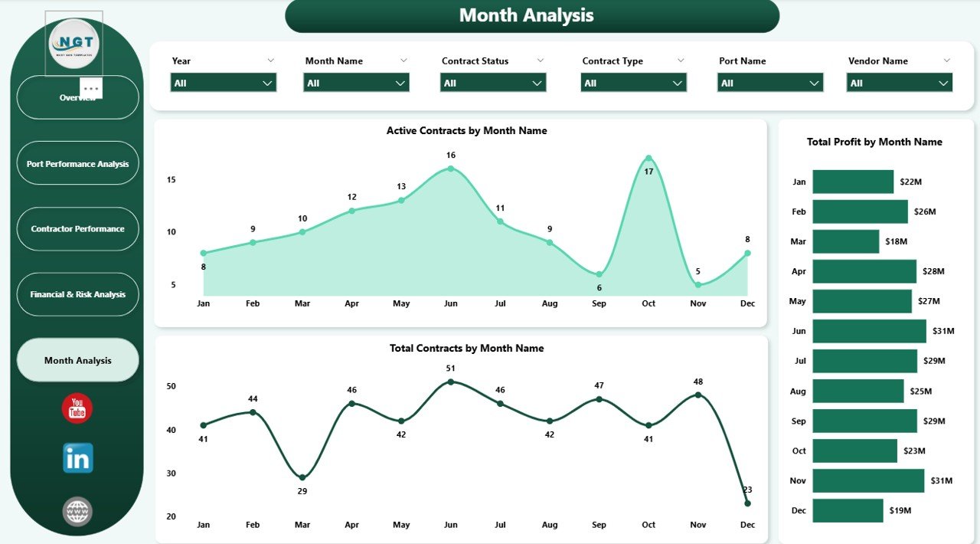Select the website globe icon
This screenshot has width=980, height=544.
coord(77,511)
